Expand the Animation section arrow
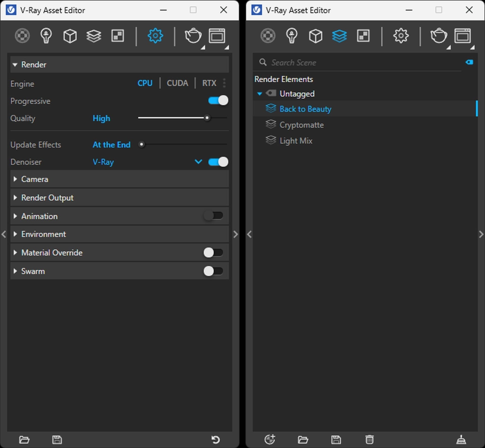Screen dimensions: 485x448 pos(15,216)
